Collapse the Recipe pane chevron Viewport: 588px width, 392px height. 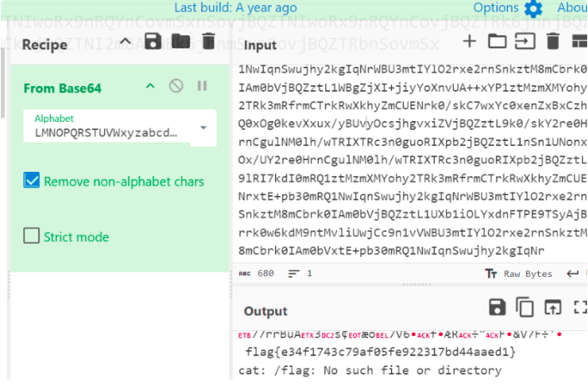click(125, 42)
